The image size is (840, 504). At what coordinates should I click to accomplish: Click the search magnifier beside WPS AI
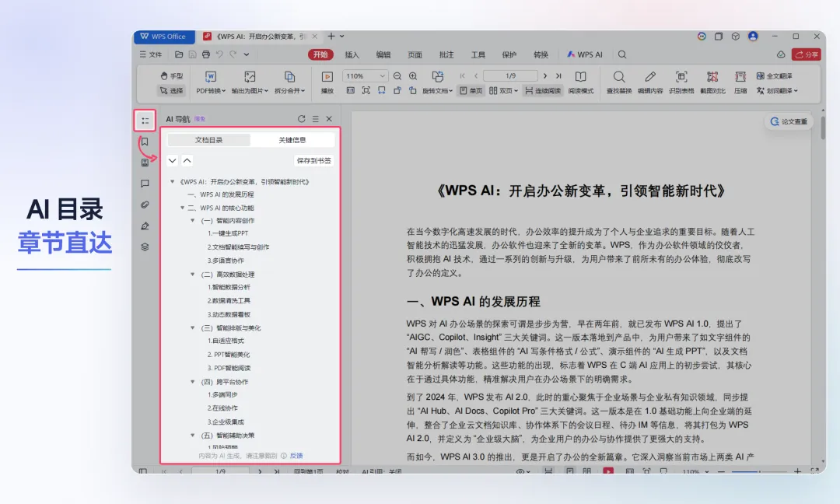(x=622, y=54)
